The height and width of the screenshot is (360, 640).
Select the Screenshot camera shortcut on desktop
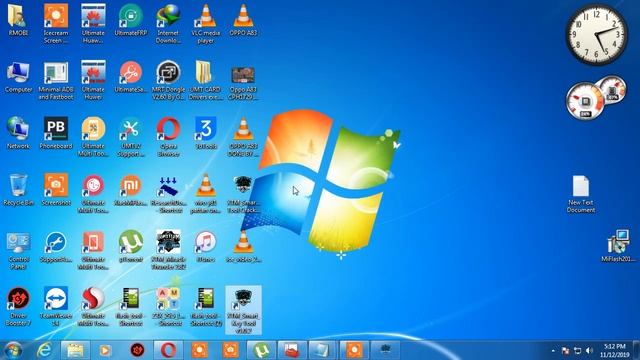pyautogui.click(x=56, y=190)
